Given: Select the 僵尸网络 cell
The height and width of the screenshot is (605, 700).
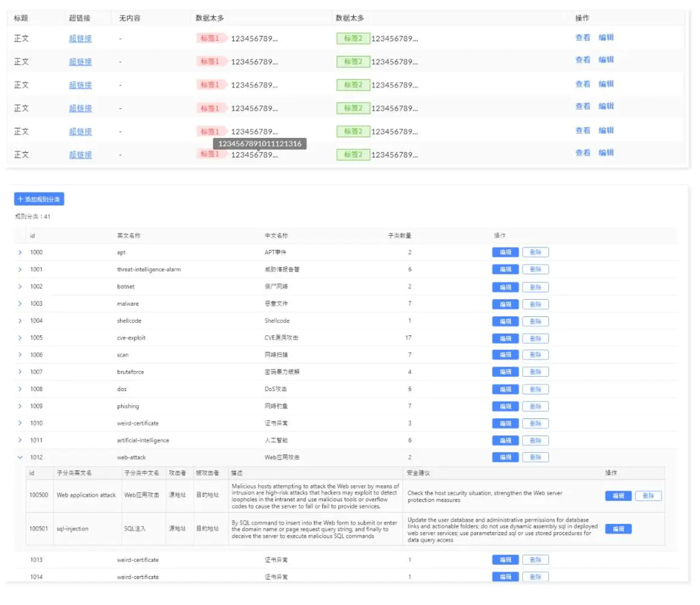Looking at the screenshot, I should 276,286.
